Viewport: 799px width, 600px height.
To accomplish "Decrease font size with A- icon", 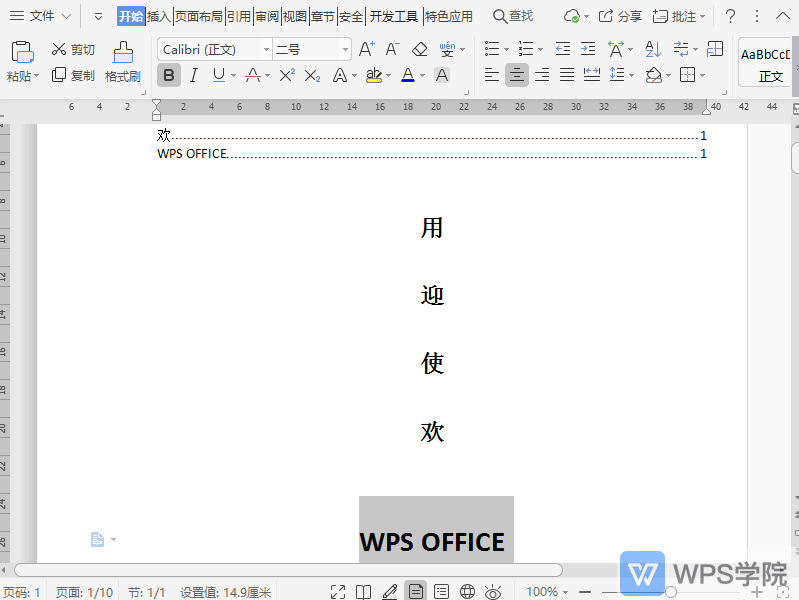I will (x=392, y=49).
